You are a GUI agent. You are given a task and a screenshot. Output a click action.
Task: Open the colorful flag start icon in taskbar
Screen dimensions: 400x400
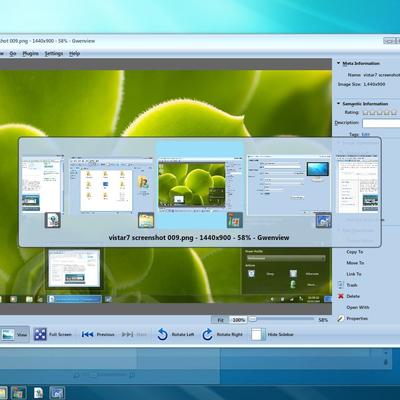[x=19, y=393]
